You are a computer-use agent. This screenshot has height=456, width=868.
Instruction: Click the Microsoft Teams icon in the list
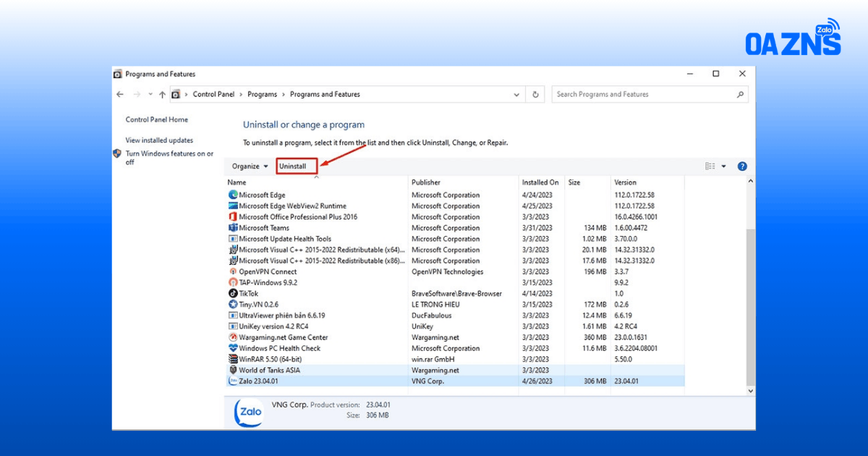click(x=233, y=228)
